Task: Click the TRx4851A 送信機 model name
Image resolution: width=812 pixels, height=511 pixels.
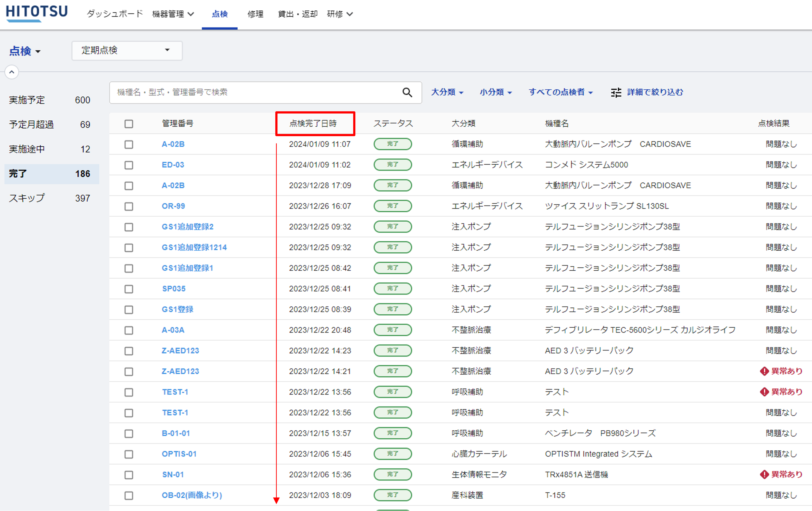Action: tap(576, 474)
